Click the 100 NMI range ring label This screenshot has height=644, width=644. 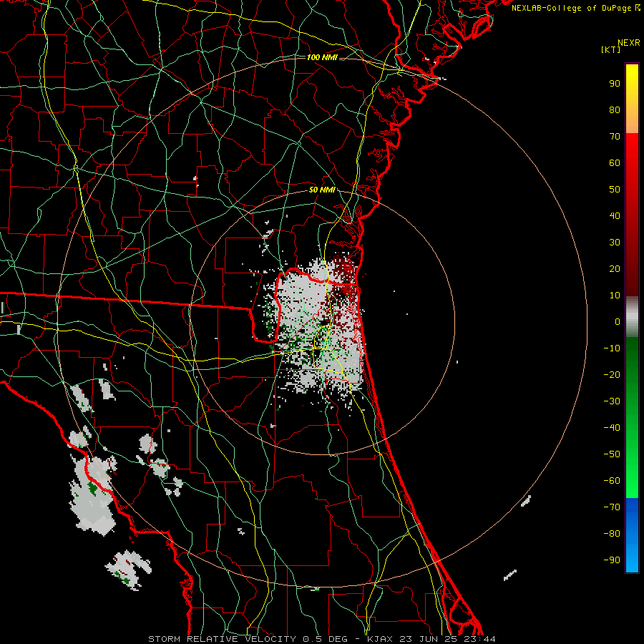(322, 57)
